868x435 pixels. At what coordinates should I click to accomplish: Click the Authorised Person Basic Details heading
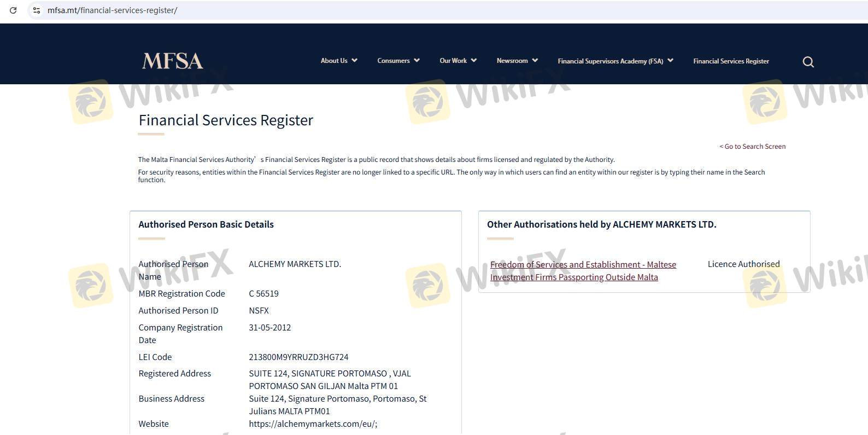206,224
